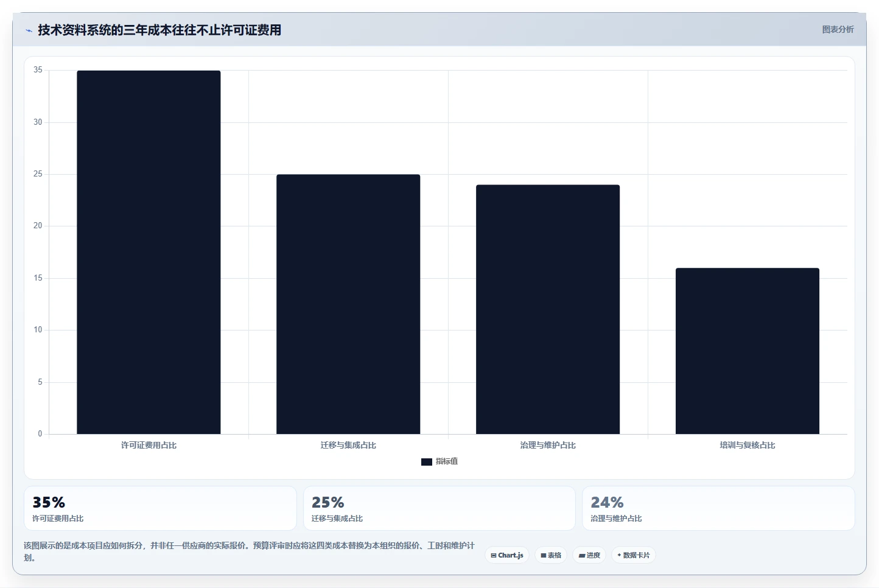Image resolution: width=879 pixels, height=588 pixels.
Task: Click y-axis value 20
Action: coord(38,226)
